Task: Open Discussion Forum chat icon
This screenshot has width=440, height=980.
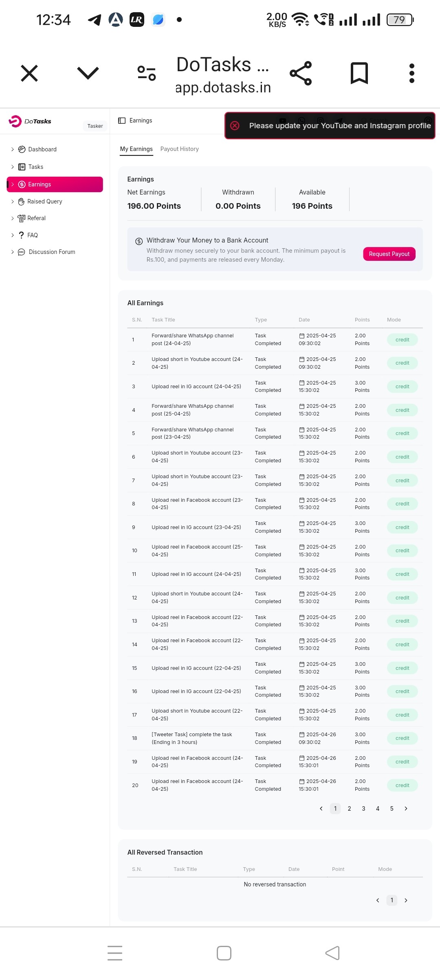Action: 22,252
